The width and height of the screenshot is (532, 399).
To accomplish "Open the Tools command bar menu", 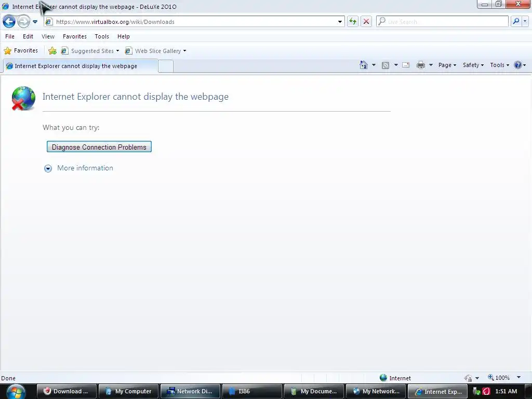I will pos(499,65).
